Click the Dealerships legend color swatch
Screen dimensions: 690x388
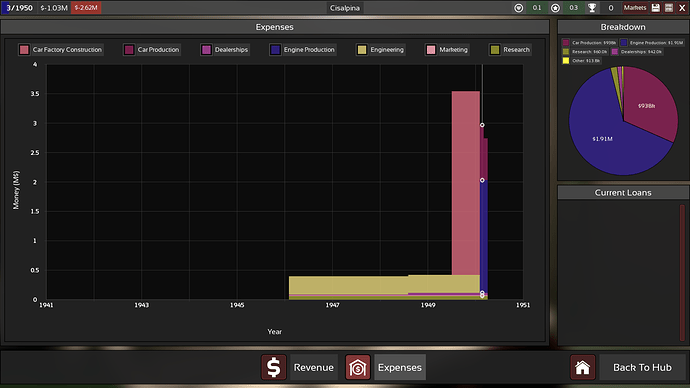206,50
